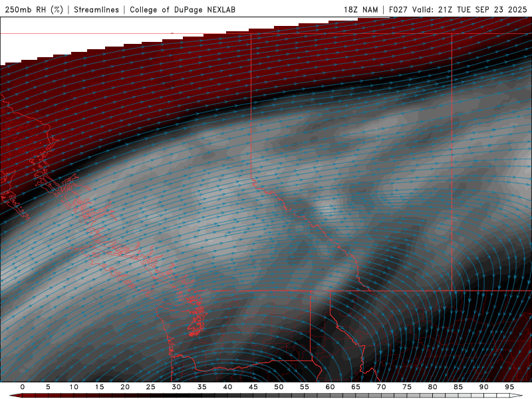The image size is (532, 399).
Task: Click the "Valid: 21Z TUE SEP 23 2025" text
Action: (x=469, y=9)
